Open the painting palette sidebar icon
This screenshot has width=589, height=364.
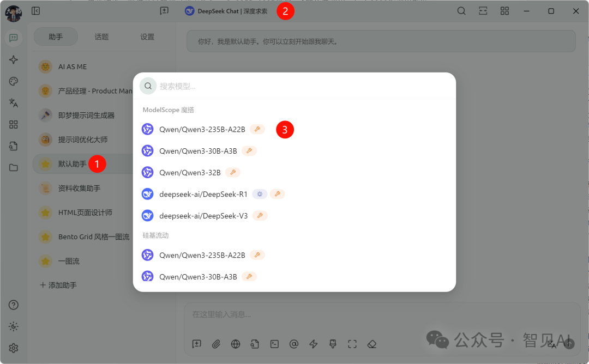(14, 81)
